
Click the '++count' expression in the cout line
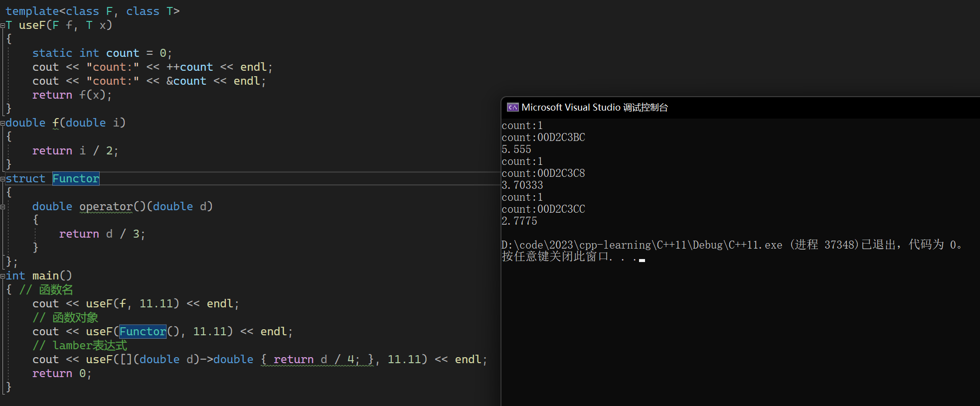189,67
